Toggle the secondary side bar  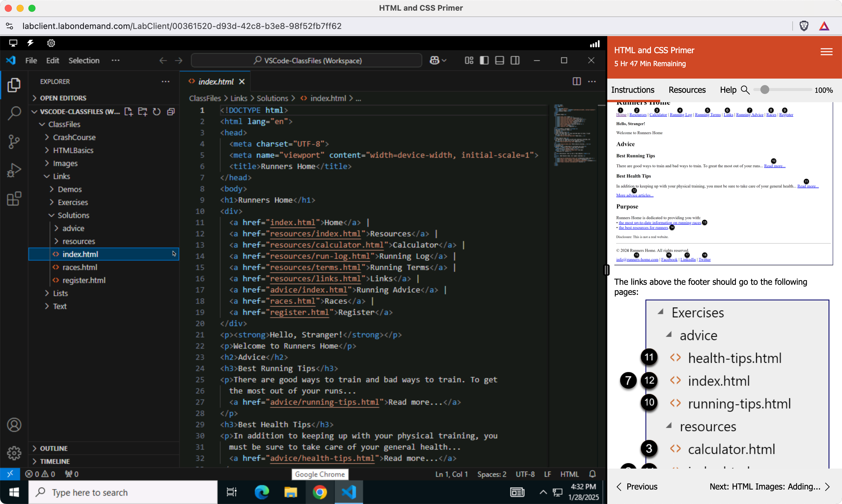tap(515, 61)
